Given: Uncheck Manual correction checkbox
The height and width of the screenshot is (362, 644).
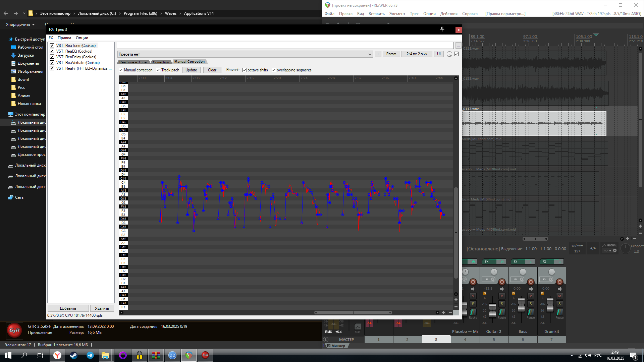Looking at the screenshot, I should [121, 70].
